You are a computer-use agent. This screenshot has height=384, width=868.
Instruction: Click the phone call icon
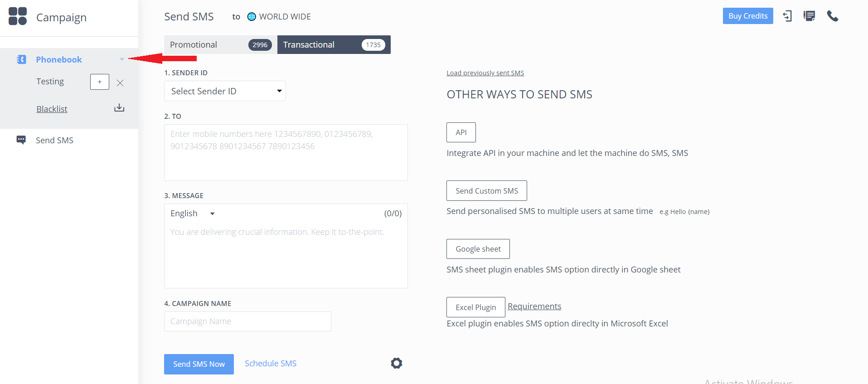pos(833,16)
